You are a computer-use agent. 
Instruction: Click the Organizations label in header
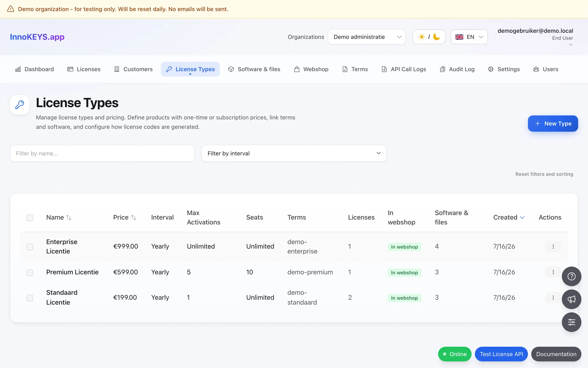(x=306, y=37)
